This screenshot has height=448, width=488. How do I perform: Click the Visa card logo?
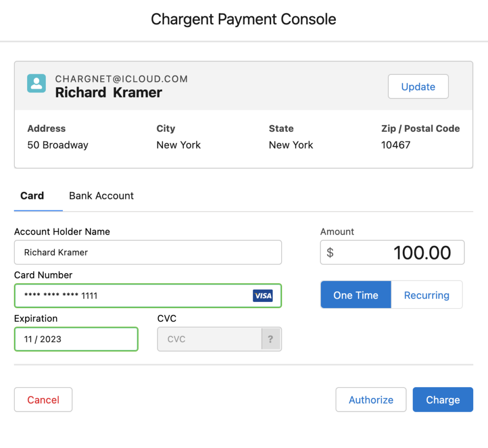click(x=263, y=296)
